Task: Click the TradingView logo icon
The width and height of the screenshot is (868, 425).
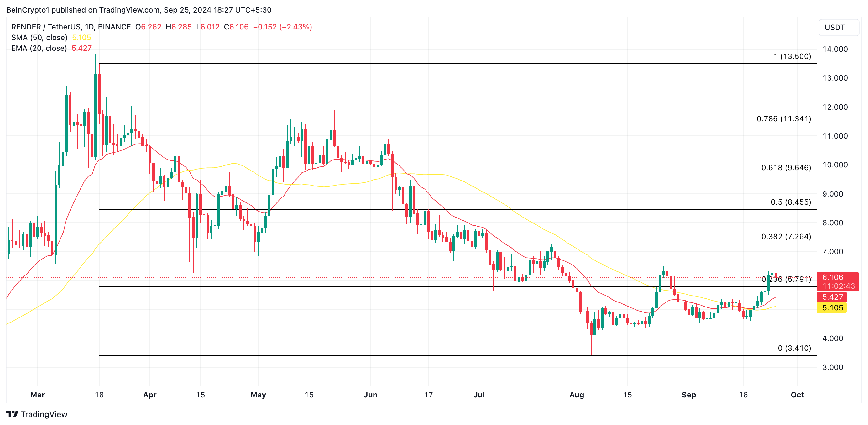Action: pyautogui.click(x=12, y=413)
